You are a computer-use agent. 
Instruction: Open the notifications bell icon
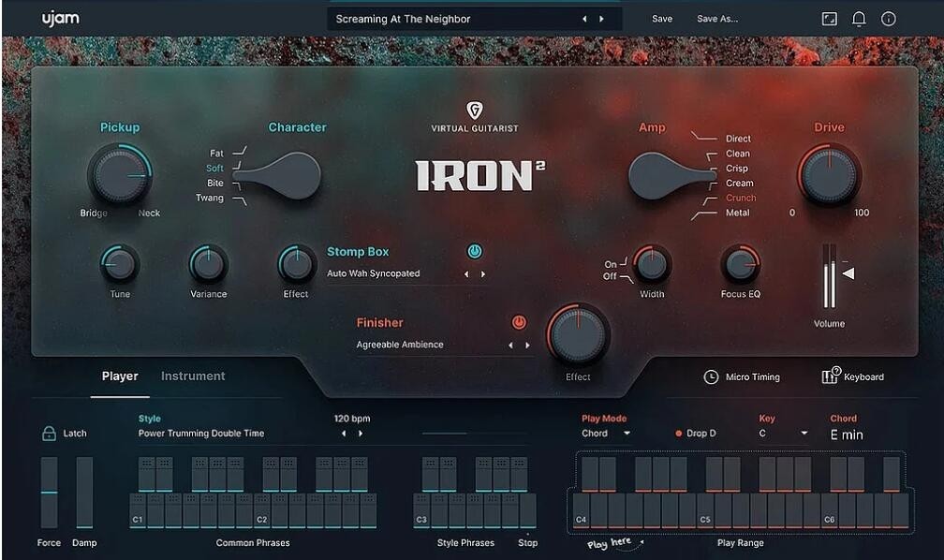(859, 19)
